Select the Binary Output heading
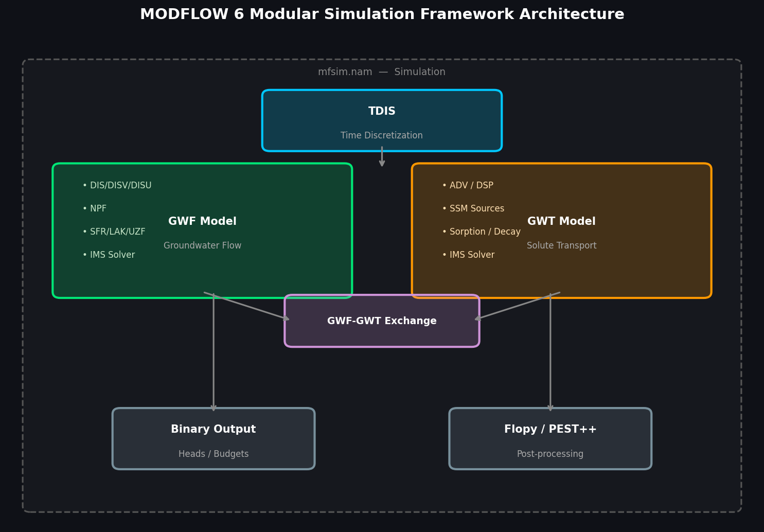 [x=214, y=430]
